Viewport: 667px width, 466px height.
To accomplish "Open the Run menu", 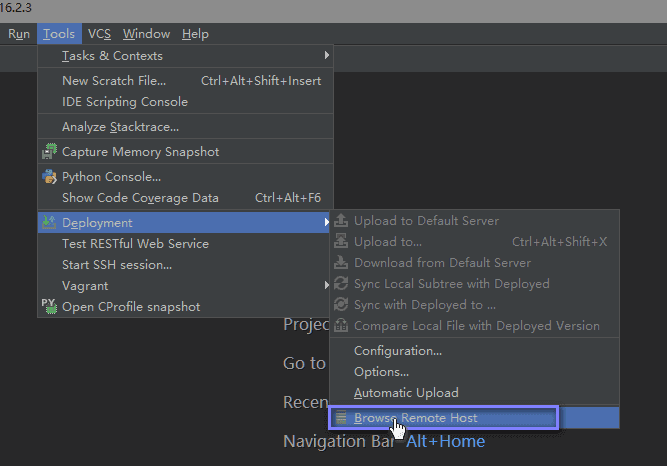I will (19, 34).
